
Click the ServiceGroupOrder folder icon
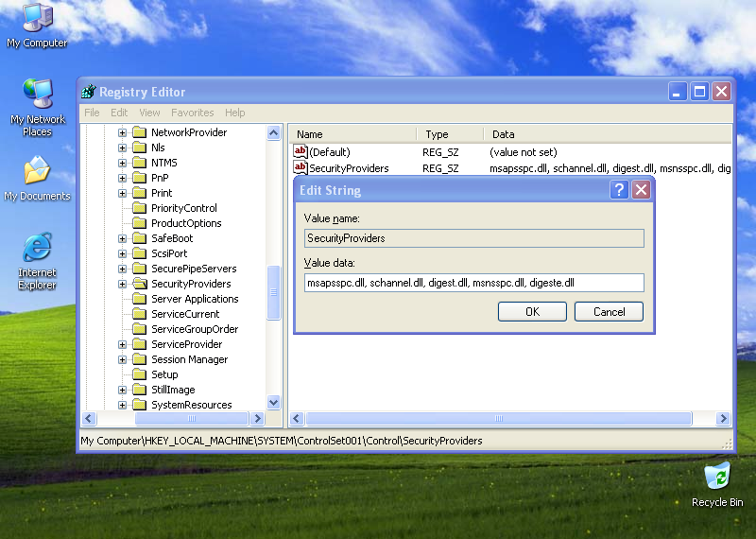click(x=139, y=329)
